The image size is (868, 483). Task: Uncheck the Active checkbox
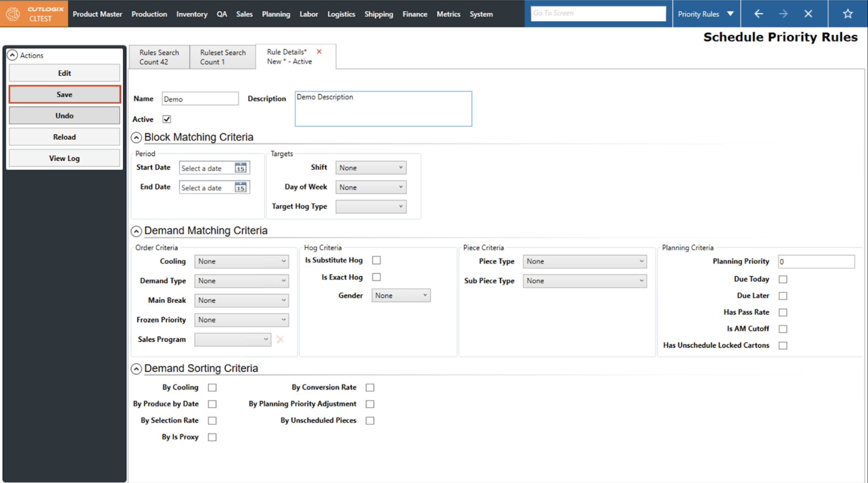pos(167,119)
